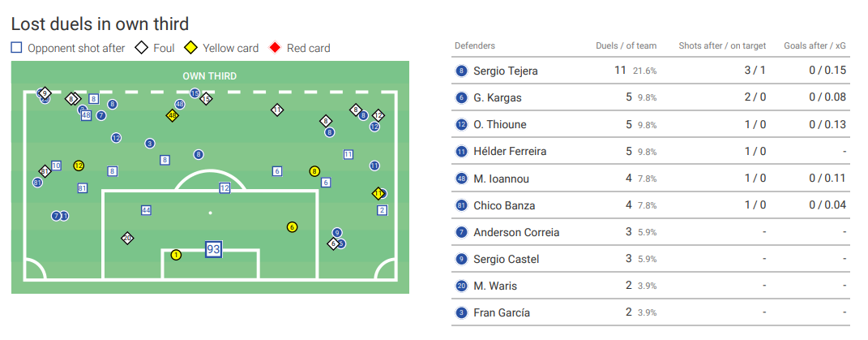Click the shot square numbered 44
Viewport: 868px width, 340px height.
146,210
